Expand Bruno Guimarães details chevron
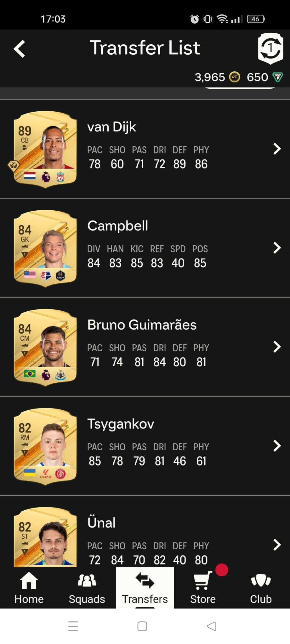 click(277, 347)
